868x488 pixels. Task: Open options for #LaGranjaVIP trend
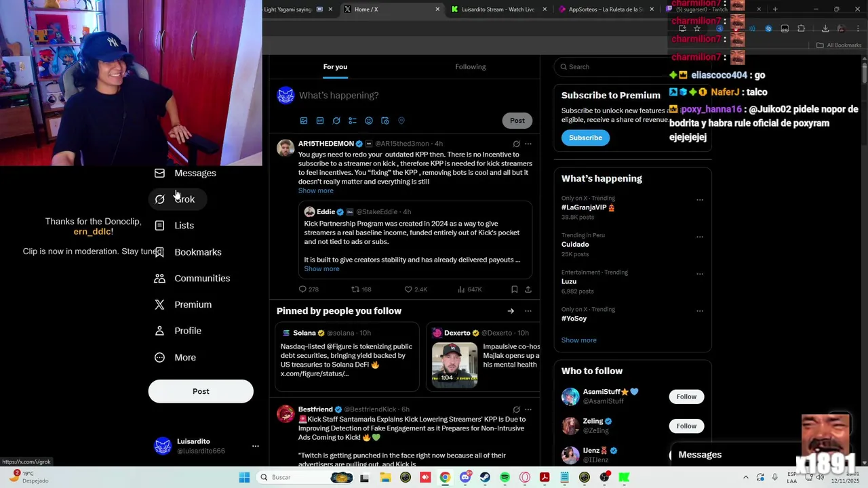700,200
